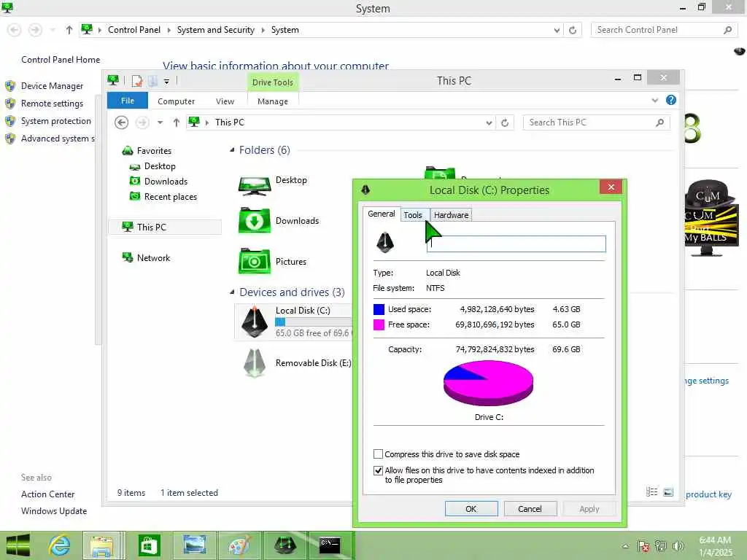Expand the ribbon chevron in This PC

tap(654, 101)
